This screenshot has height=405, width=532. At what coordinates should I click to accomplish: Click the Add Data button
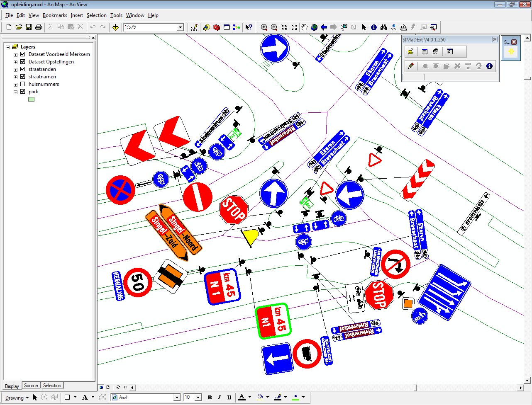pos(116,27)
